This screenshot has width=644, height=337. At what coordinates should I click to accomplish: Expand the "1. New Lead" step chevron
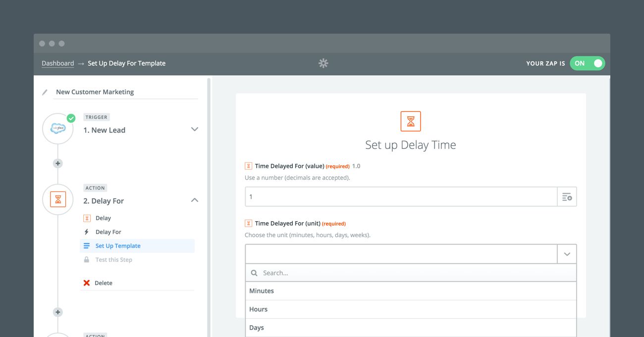coord(195,129)
